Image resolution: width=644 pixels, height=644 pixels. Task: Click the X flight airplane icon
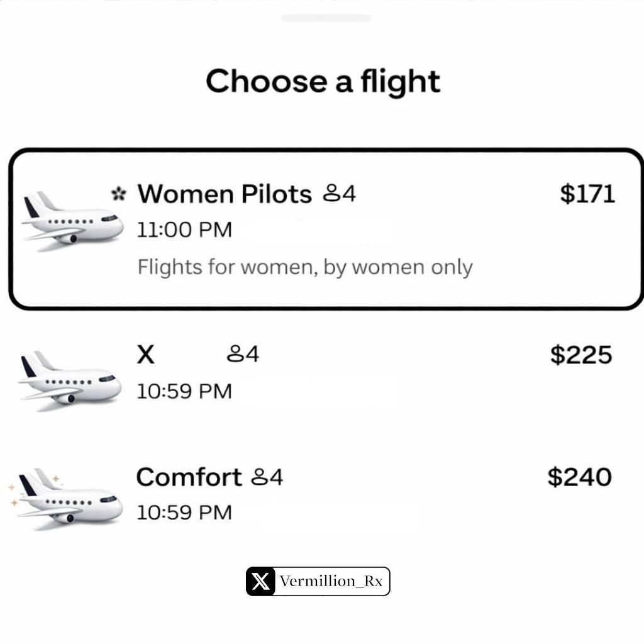[70, 380]
